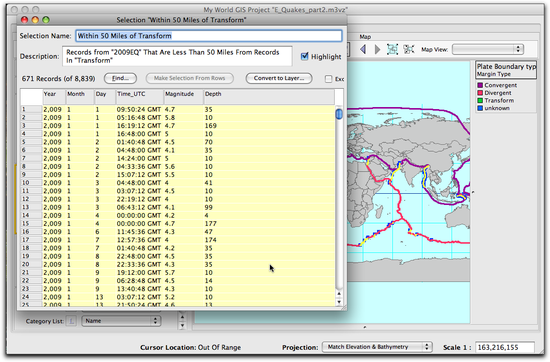Click the zoom to full extent icon
Screen dimensions: 550x362
[392, 49]
